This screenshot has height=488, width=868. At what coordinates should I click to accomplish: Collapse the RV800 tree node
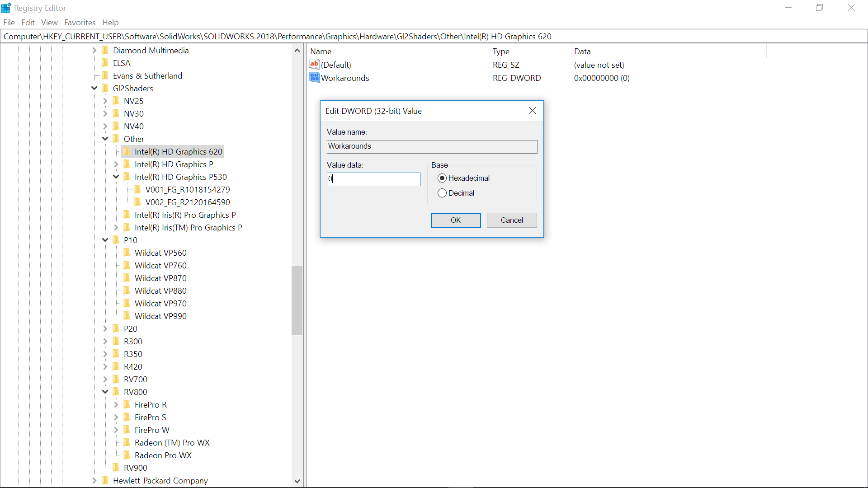pyautogui.click(x=105, y=392)
